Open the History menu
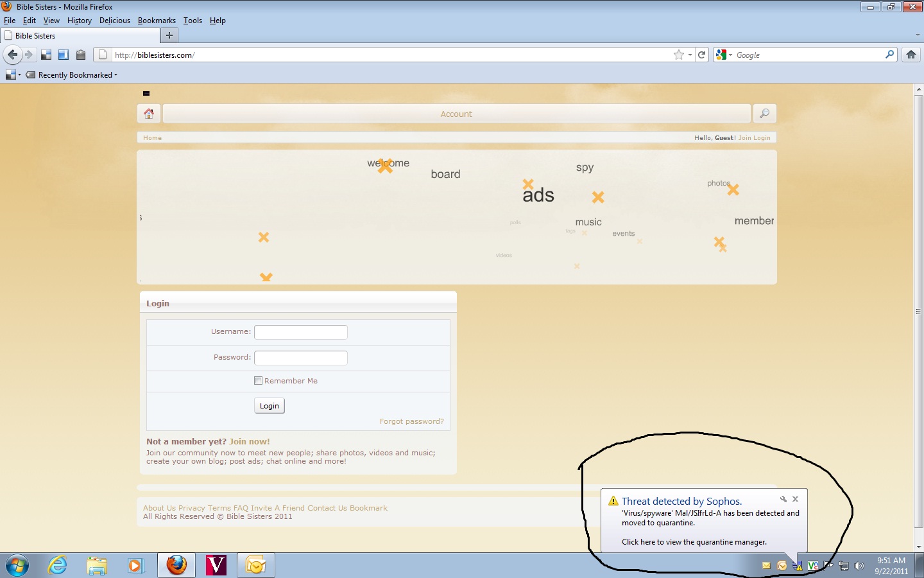The width and height of the screenshot is (924, 578). 79,21
